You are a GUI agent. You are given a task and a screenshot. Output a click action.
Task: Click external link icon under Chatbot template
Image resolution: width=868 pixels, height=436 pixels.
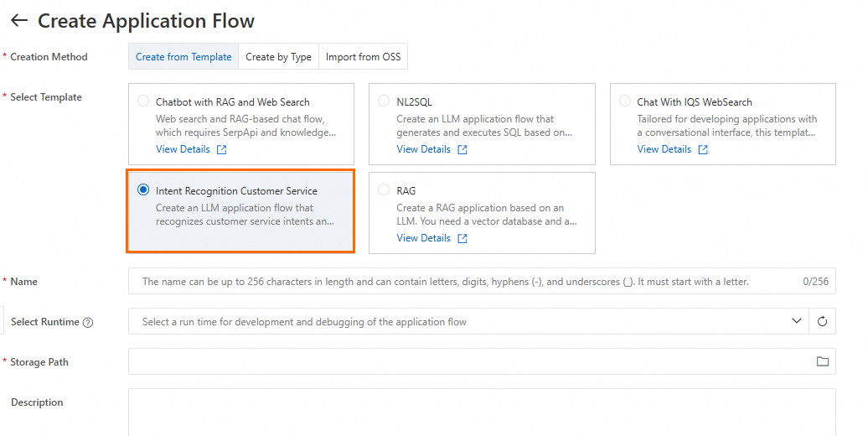pyautogui.click(x=221, y=150)
